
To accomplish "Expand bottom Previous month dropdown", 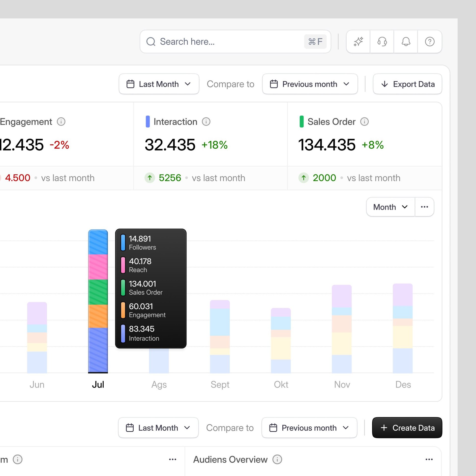I will coord(309,428).
